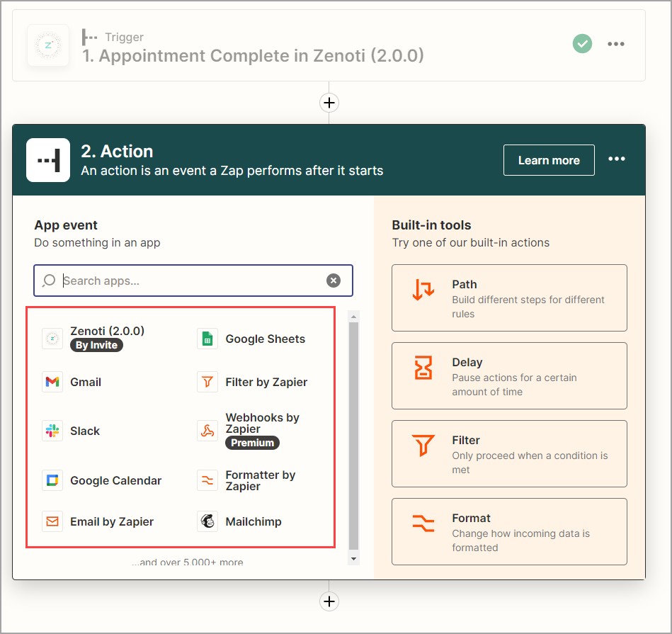Click the Path arrows icon

(423, 290)
